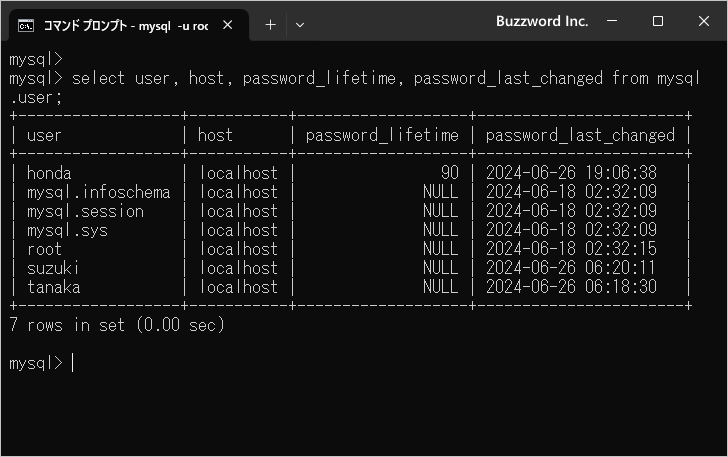Open a new terminal tab with plus button

pos(270,24)
